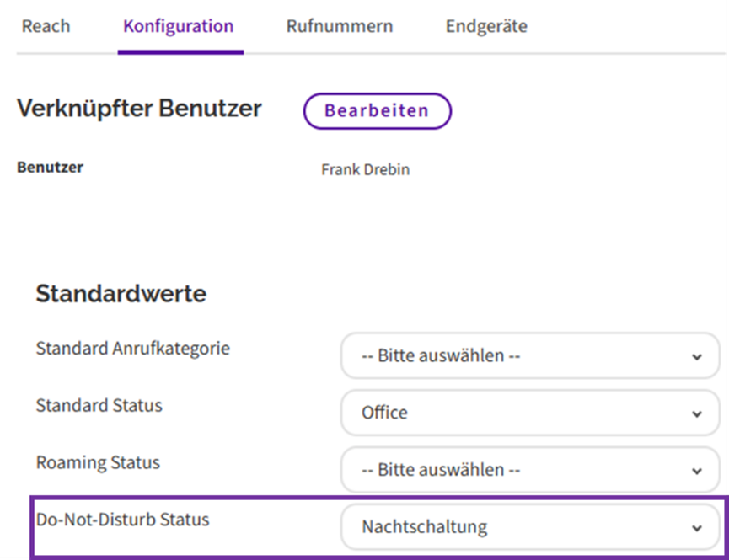Switch to the Reach tab

tap(46, 26)
